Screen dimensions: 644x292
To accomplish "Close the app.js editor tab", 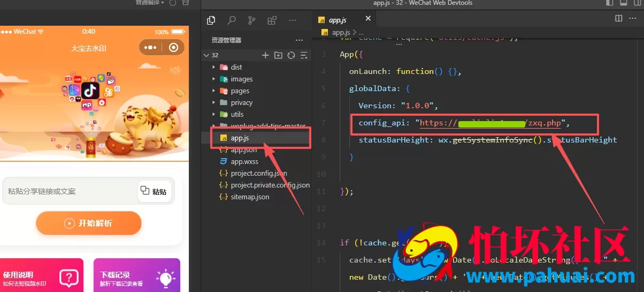I will (x=368, y=18).
